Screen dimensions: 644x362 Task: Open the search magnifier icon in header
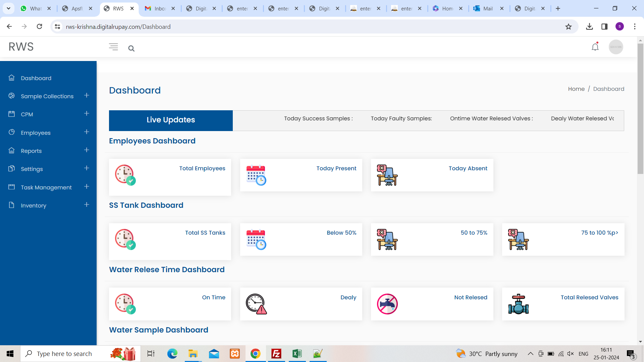tap(131, 49)
